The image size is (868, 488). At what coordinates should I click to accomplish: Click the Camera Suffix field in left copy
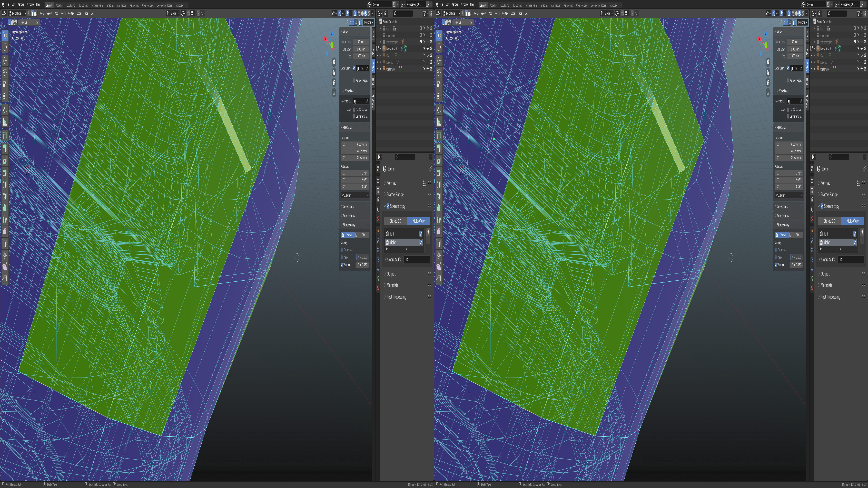(417, 260)
